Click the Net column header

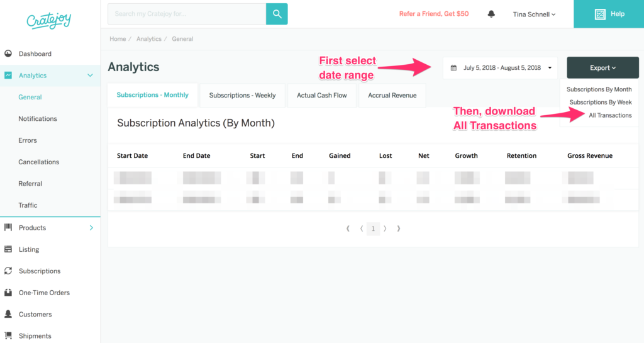tap(423, 155)
